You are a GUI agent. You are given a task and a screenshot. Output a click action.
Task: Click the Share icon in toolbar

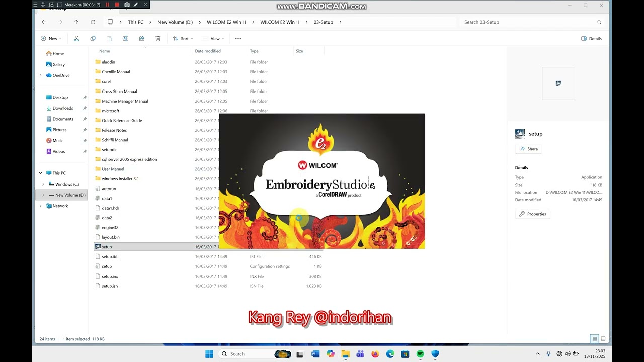[x=142, y=39]
